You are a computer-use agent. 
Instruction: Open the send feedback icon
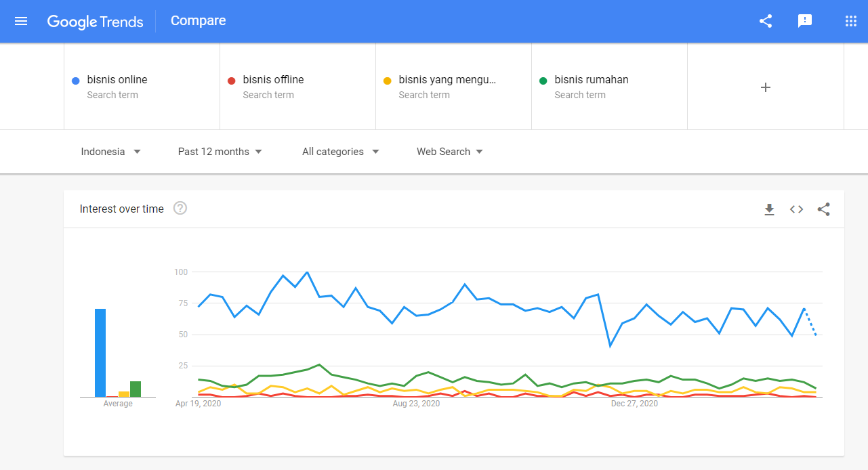click(x=805, y=21)
